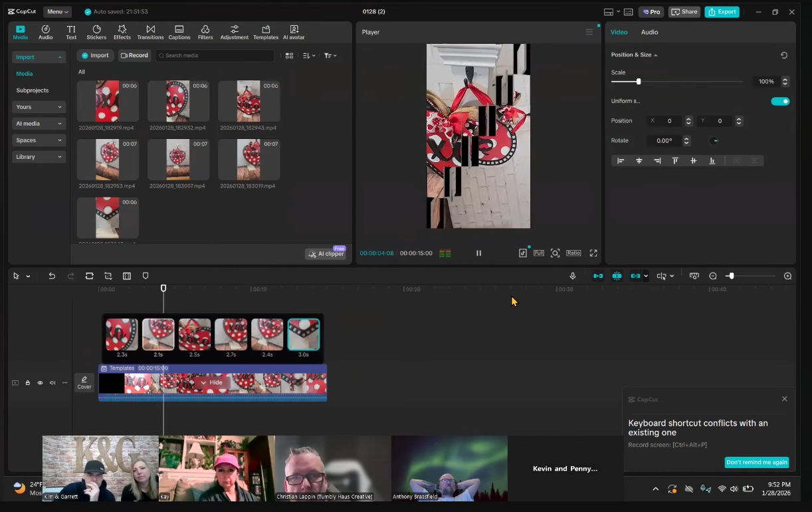The height and width of the screenshot is (512, 812).
Task: Open the Transitions tool
Action: tap(150, 32)
